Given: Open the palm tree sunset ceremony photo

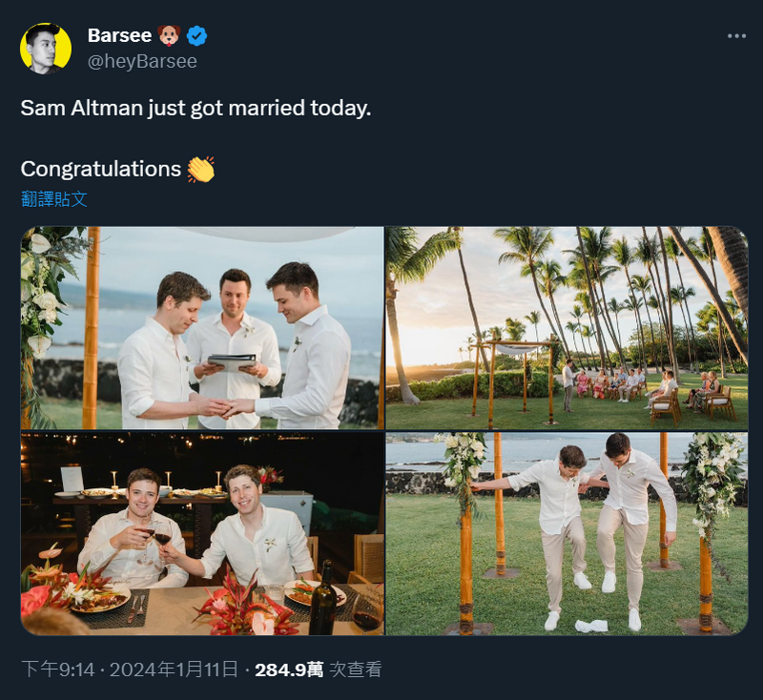Looking at the screenshot, I should click(567, 328).
